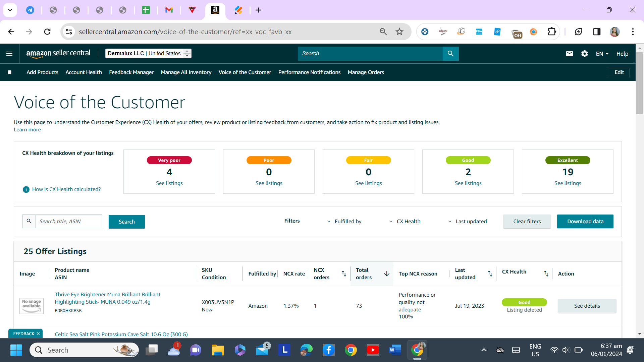The image size is (644, 362).
Task: Click Download data button
Action: [585, 222]
